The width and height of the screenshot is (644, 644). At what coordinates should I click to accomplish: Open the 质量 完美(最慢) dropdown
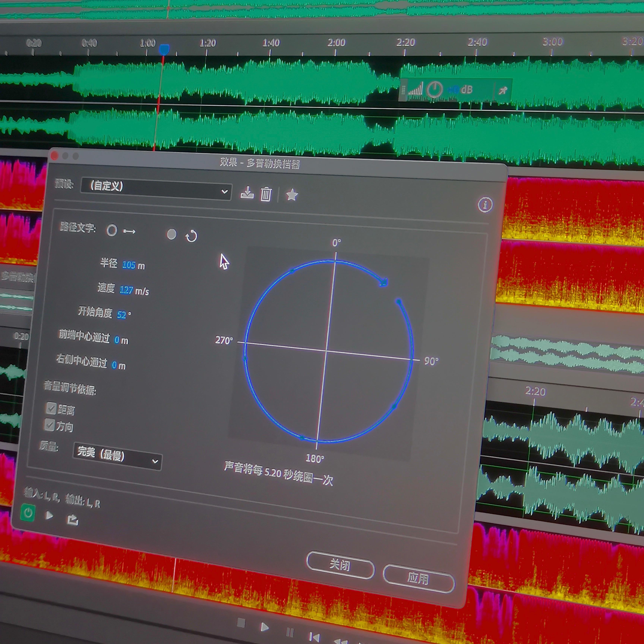(117, 456)
